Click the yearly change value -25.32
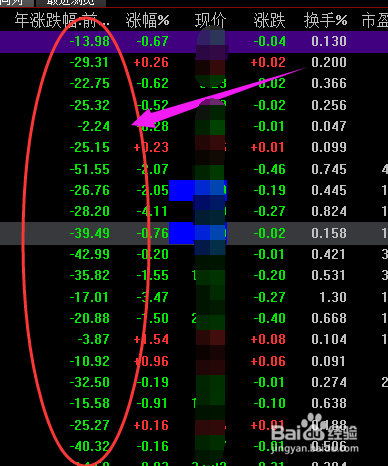 click(90, 105)
